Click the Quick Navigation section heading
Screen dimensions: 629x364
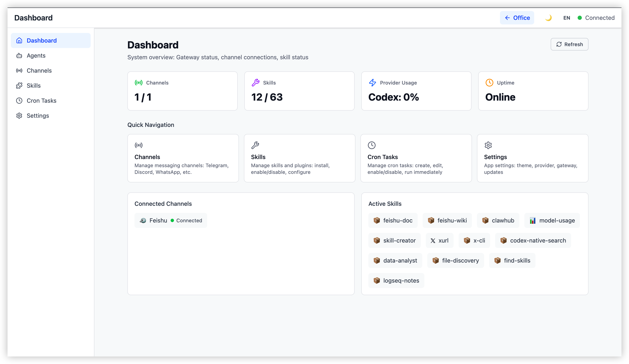tap(151, 125)
